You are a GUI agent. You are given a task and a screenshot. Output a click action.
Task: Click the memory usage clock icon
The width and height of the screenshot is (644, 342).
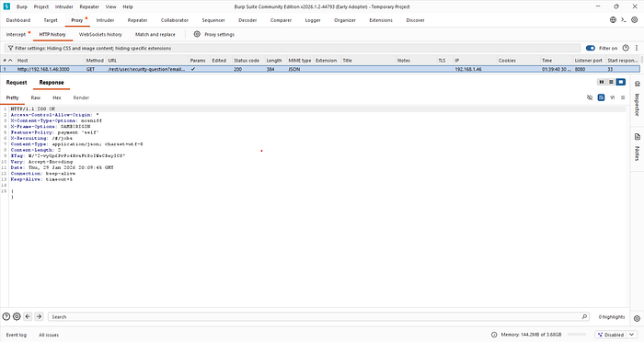(494, 335)
